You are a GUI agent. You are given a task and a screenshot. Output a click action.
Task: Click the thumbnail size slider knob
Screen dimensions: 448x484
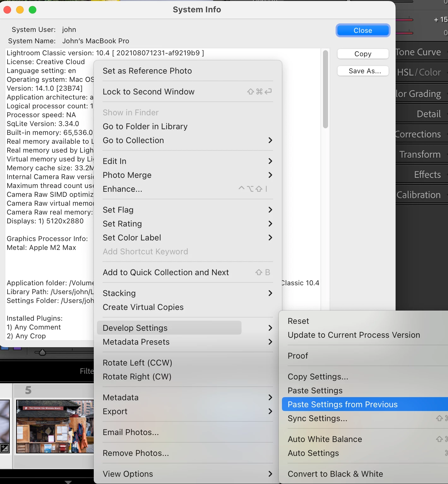42,352
